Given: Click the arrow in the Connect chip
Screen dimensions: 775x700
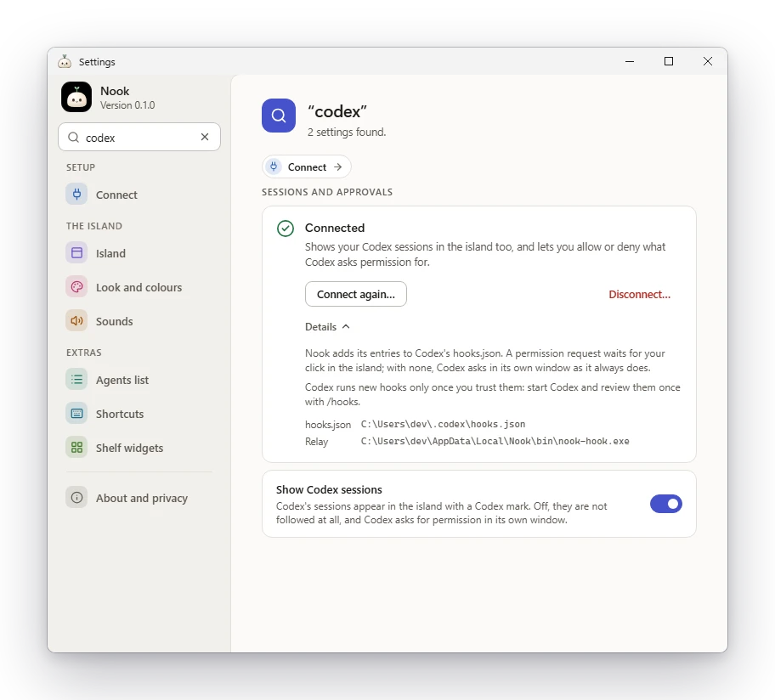Looking at the screenshot, I should 338,167.
